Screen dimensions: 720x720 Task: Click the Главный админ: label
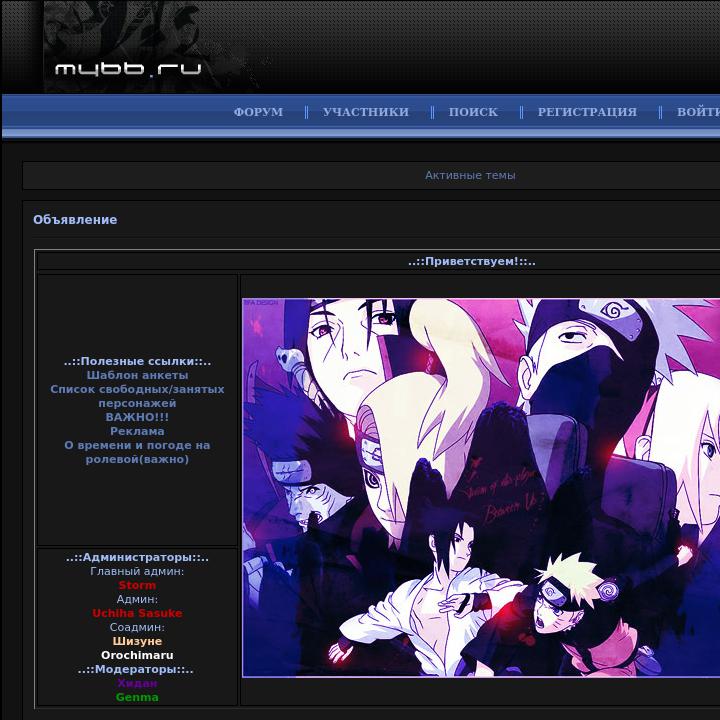(137, 571)
